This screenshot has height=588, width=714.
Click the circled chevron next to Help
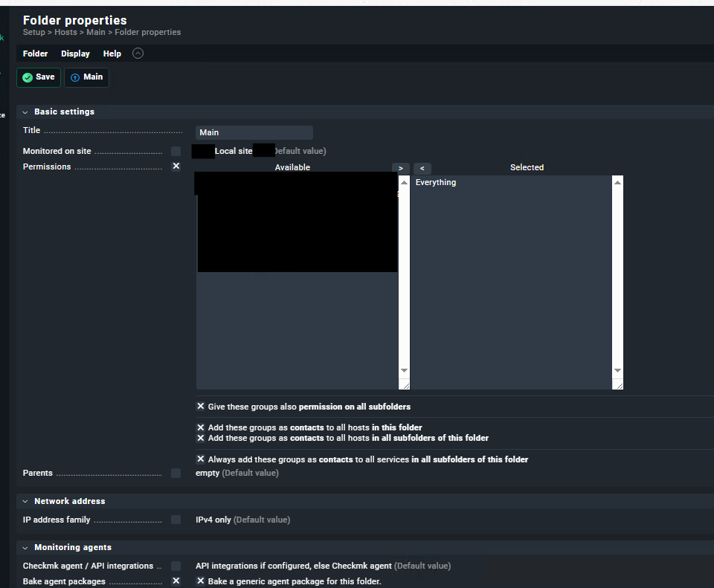pyautogui.click(x=138, y=54)
